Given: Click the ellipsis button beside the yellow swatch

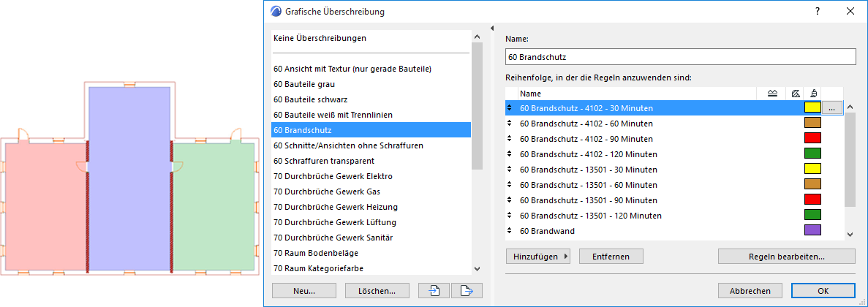Looking at the screenshot, I should [x=832, y=107].
